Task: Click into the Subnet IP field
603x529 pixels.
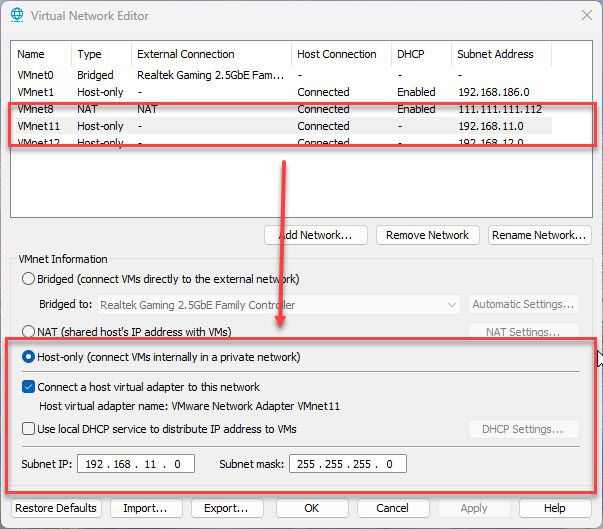Action: pos(136,464)
